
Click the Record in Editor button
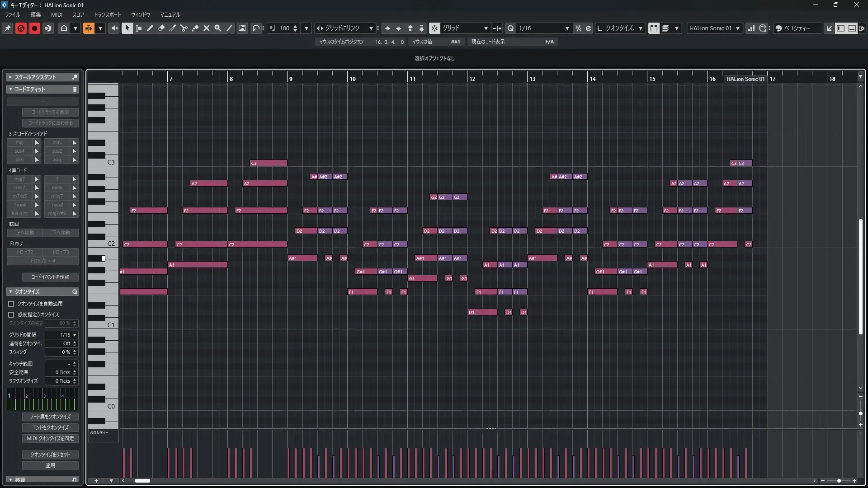[34, 28]
